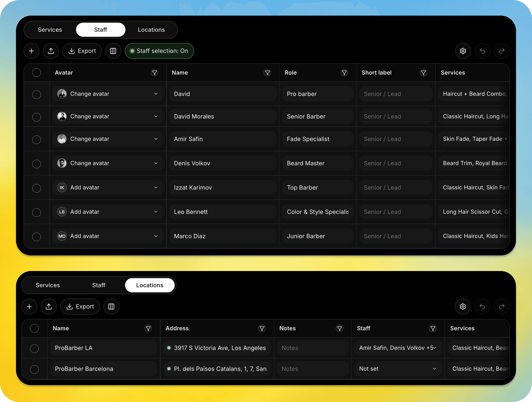Toggle Staff selection off
The image size is (532, 402).
(159, 51)
